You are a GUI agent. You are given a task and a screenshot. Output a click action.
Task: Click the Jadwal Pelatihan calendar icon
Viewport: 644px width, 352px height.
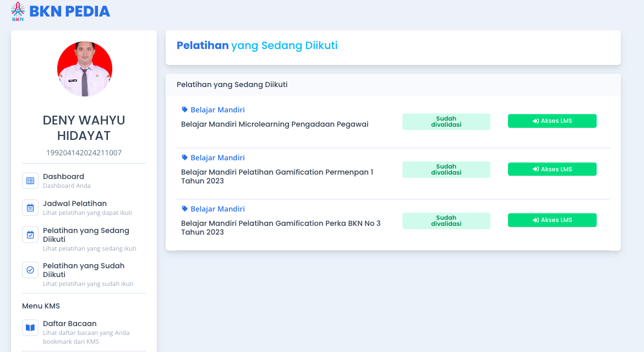point(30,208)
